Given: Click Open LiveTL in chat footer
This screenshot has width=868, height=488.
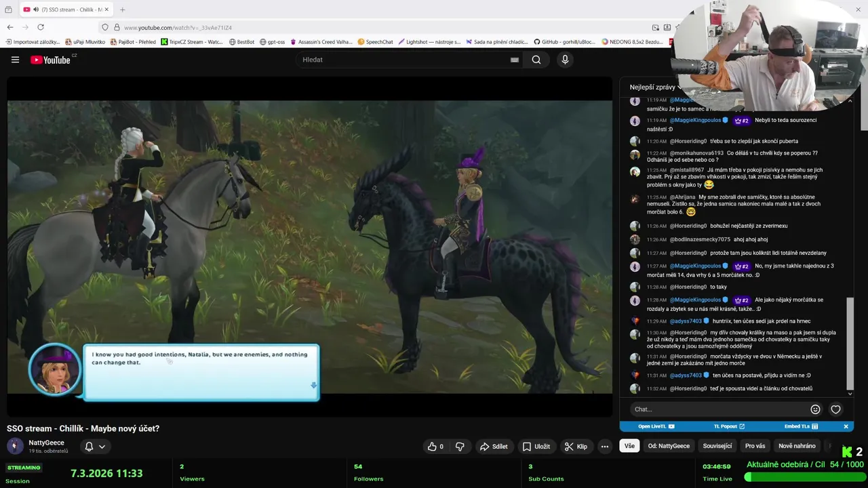Looking at the screenshot, I should 656,426.
